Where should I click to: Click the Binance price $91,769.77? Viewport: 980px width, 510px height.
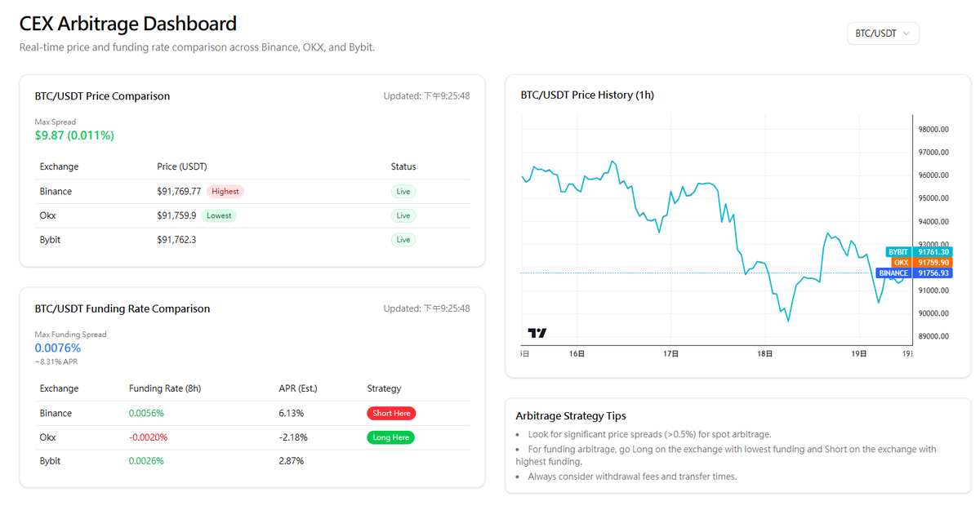179,192
